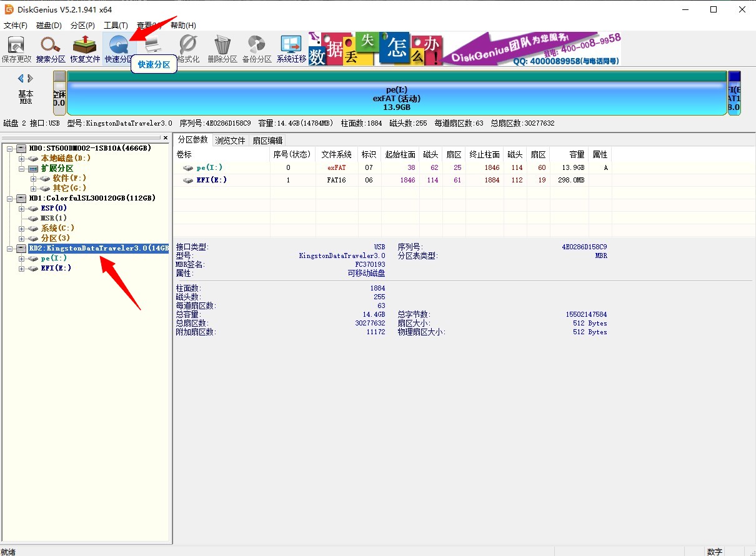Expand the pe(I:) partition under RD2
The width and height of the screenshot is (756, 556).
click(x=22, y=259)
